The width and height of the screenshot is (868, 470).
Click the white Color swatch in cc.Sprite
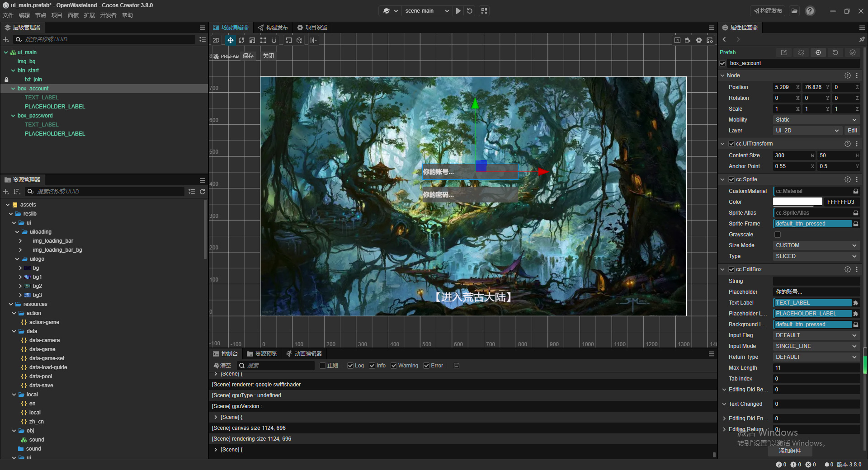[x=797, y=202]
